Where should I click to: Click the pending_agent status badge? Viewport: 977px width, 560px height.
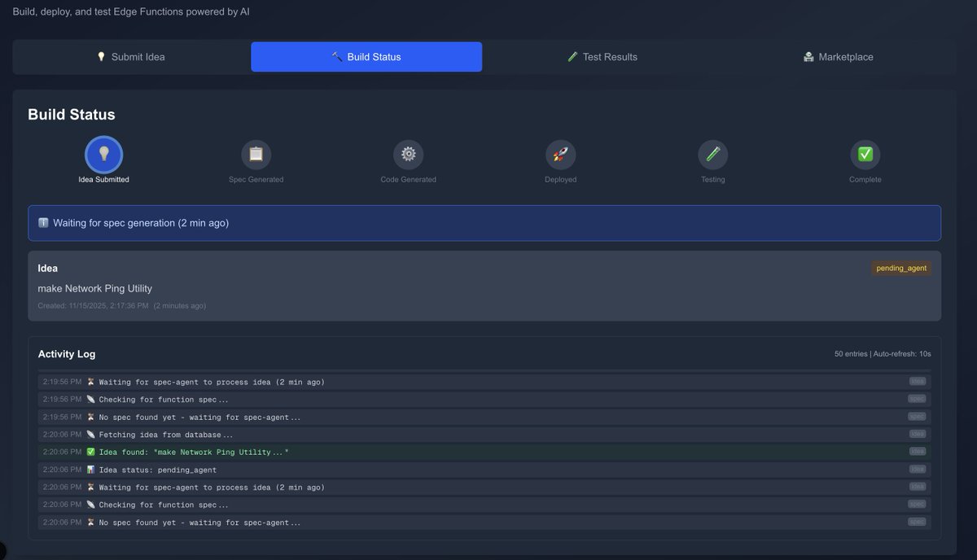point(901,268)
